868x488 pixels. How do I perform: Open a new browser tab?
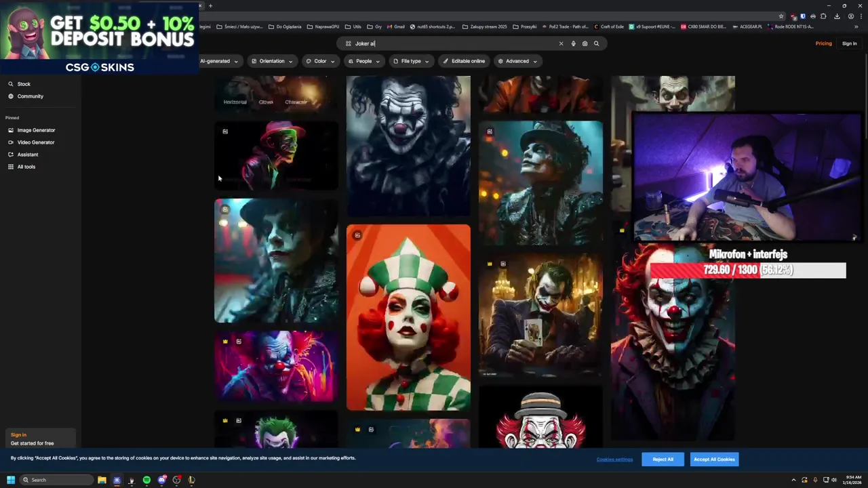click(210, 6)
